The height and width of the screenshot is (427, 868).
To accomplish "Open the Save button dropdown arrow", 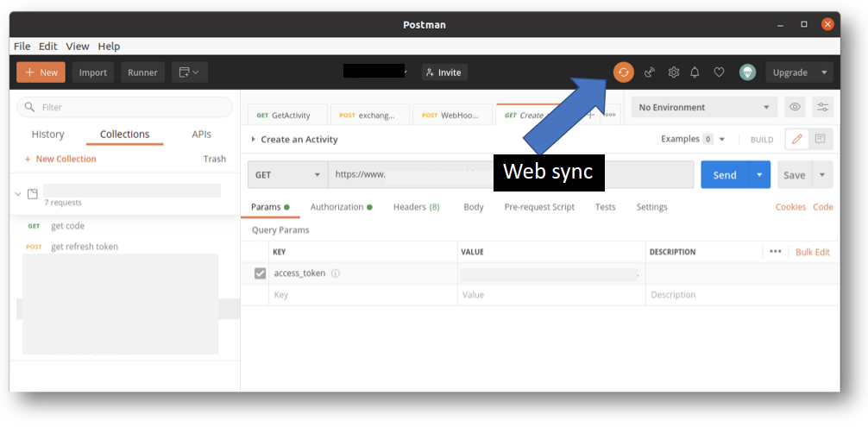I will tap(822, 175).
